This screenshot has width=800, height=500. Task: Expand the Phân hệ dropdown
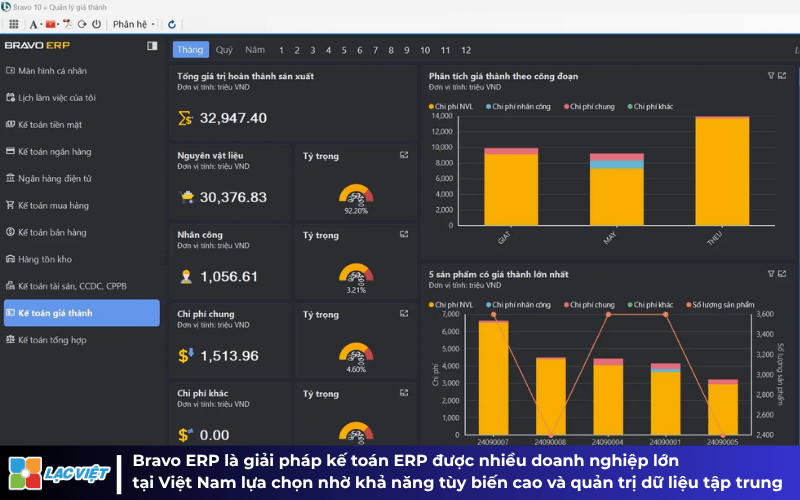[133, 24]
